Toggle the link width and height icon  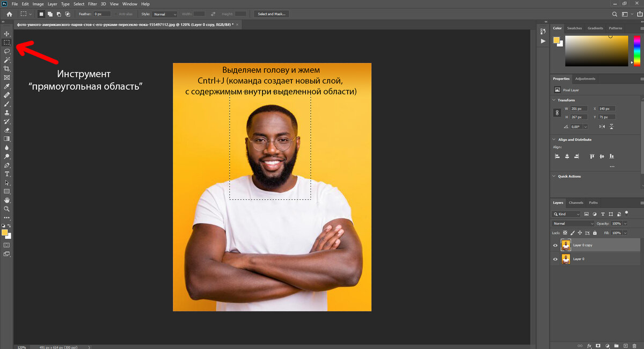[557, 113]
